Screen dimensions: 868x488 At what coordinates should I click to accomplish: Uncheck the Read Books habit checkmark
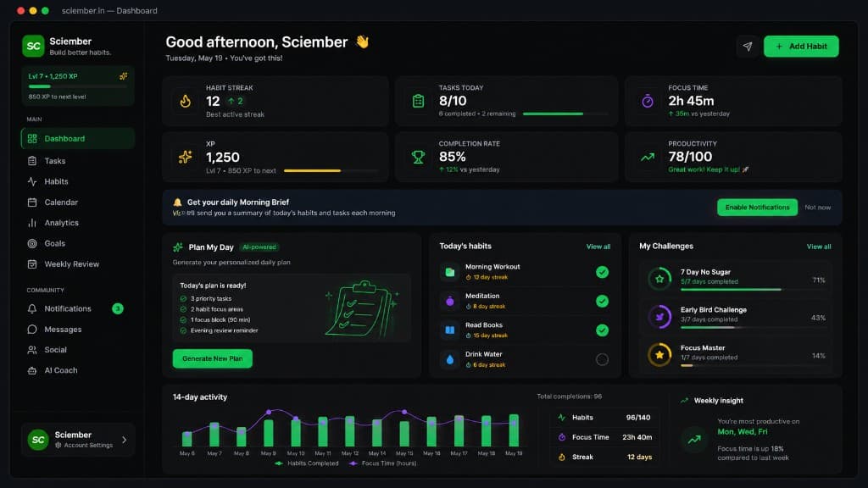602,330
